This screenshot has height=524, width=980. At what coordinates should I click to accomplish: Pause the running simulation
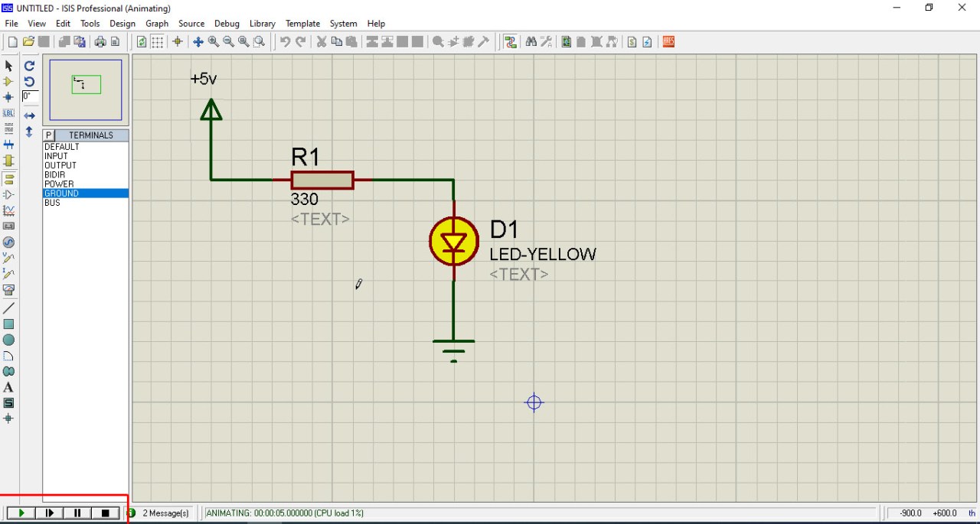[77, 513]
